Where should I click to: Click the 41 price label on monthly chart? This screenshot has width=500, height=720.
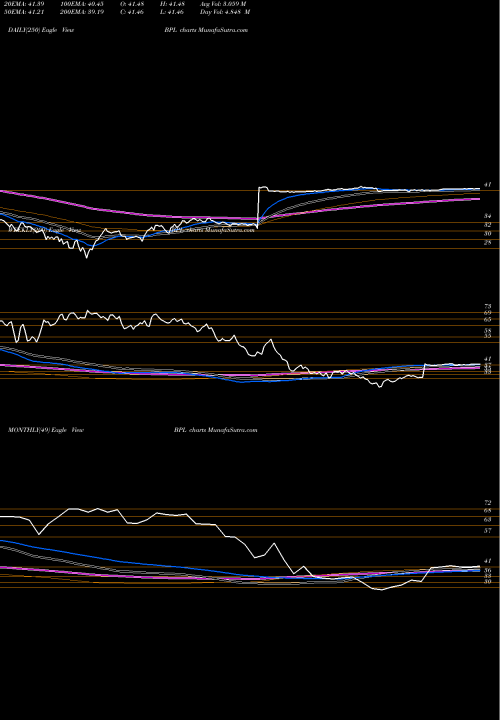(x=488, y=561)
